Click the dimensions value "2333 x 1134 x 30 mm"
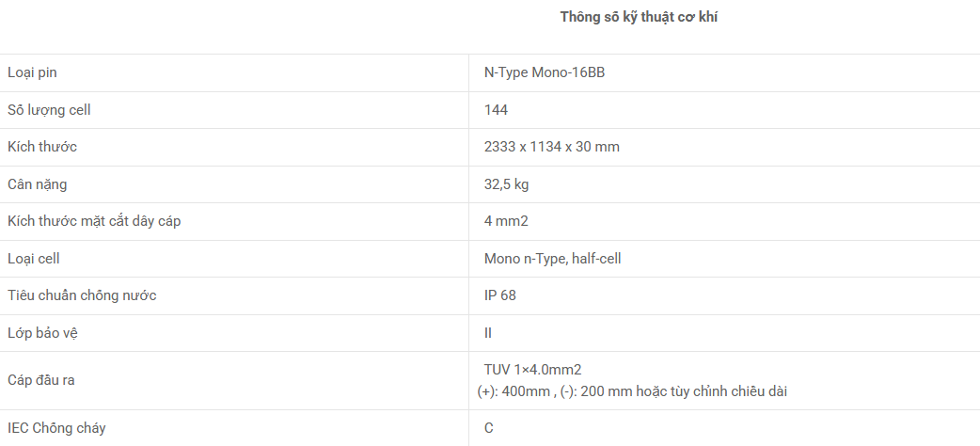The width and height of the screenshot is (980, 446). click(551, 147)
